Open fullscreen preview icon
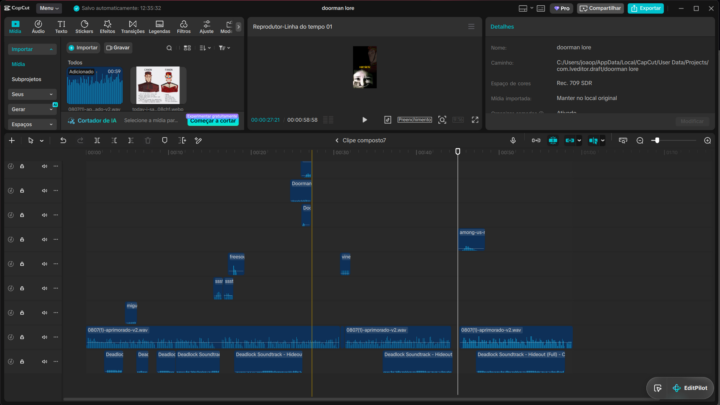This screenshot has width=720, height=405. [475, 120]
